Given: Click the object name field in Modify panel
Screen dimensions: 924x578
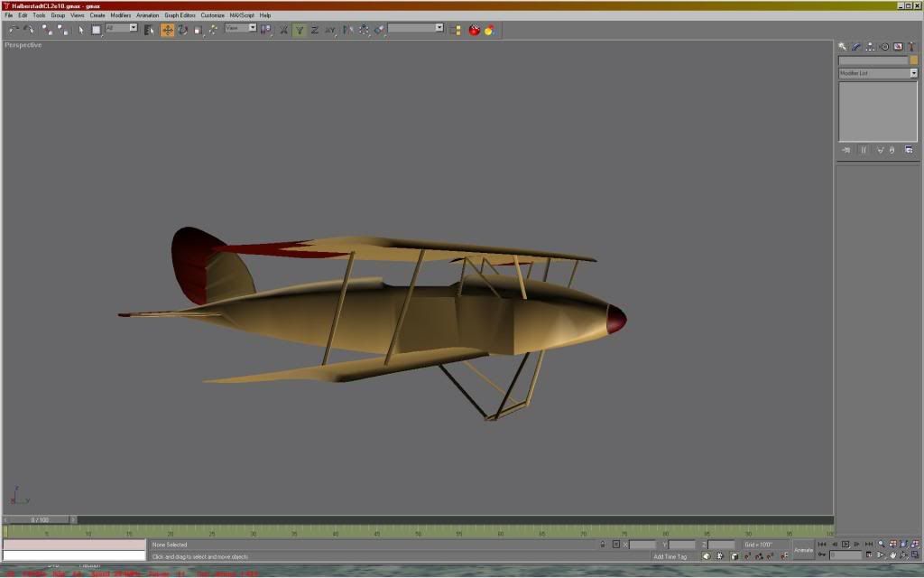Looking at the screenshot, I should (x=873, y=61).
